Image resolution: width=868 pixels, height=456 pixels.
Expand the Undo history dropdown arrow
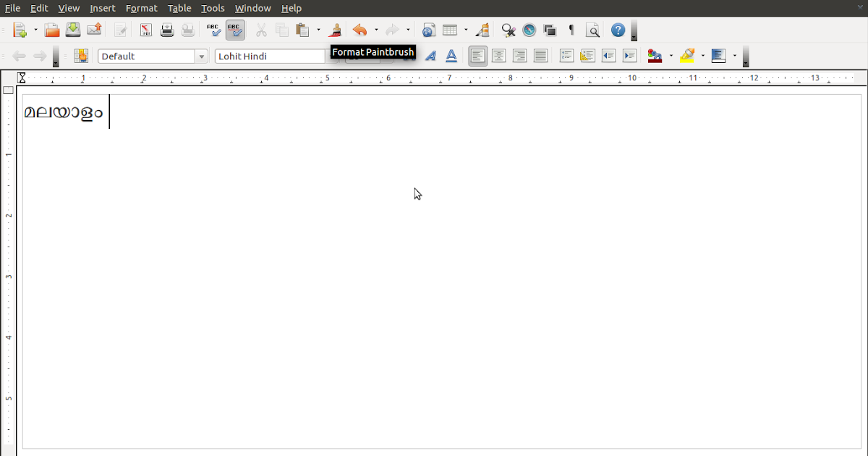coord(376,30)
